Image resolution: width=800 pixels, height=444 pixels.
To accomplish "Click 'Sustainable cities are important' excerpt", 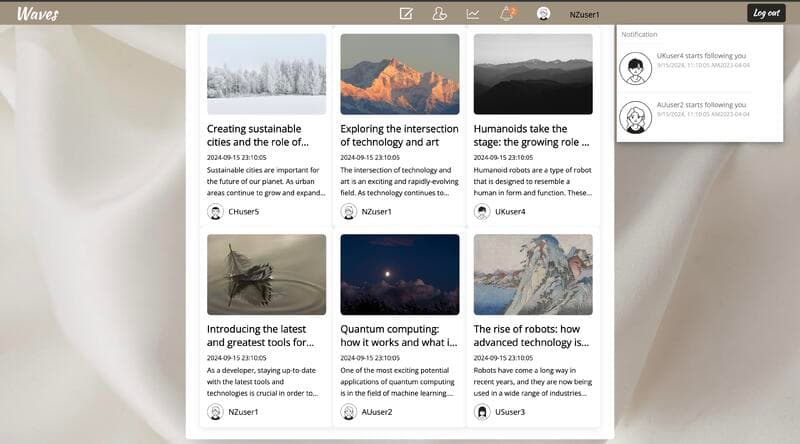I will [x=266, y=181].
